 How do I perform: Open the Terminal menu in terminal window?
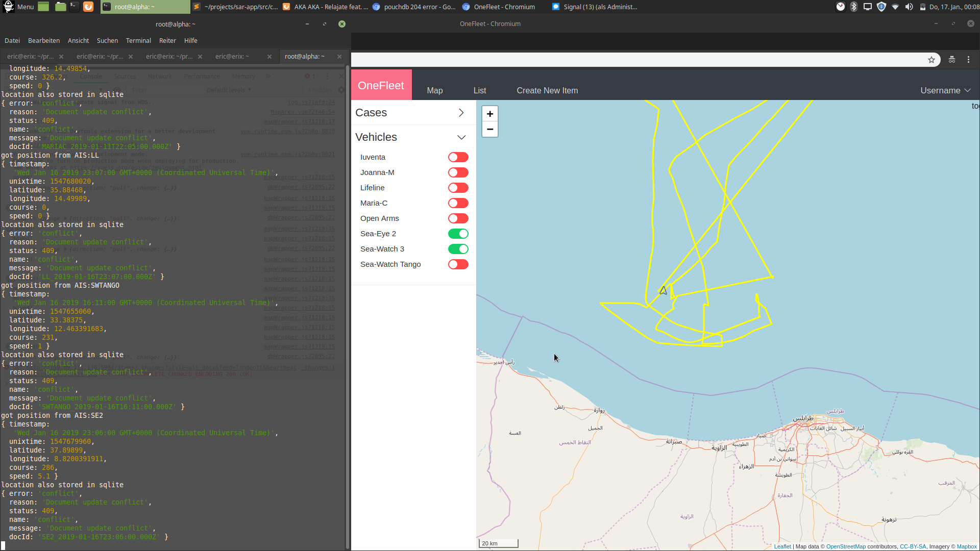click(138, 40)
